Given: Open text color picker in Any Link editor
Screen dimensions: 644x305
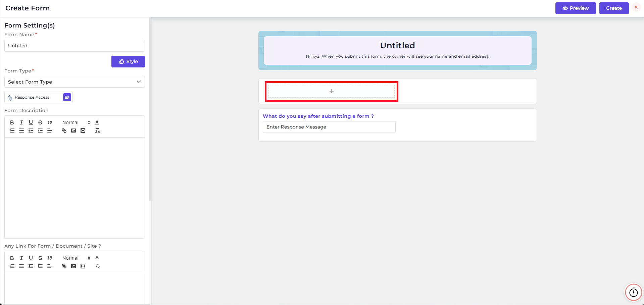Looking at the screenshot, I should click(x=97, y=258).
